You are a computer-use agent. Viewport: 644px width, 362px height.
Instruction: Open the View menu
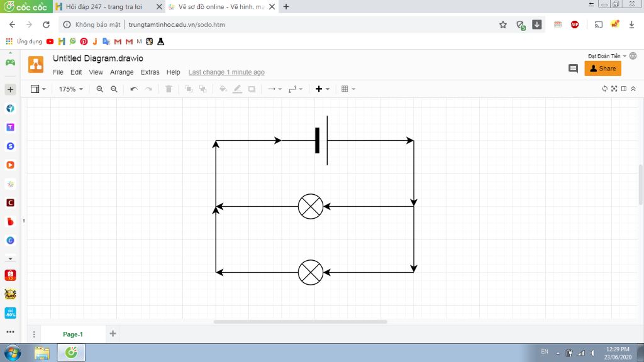(96, 72)
